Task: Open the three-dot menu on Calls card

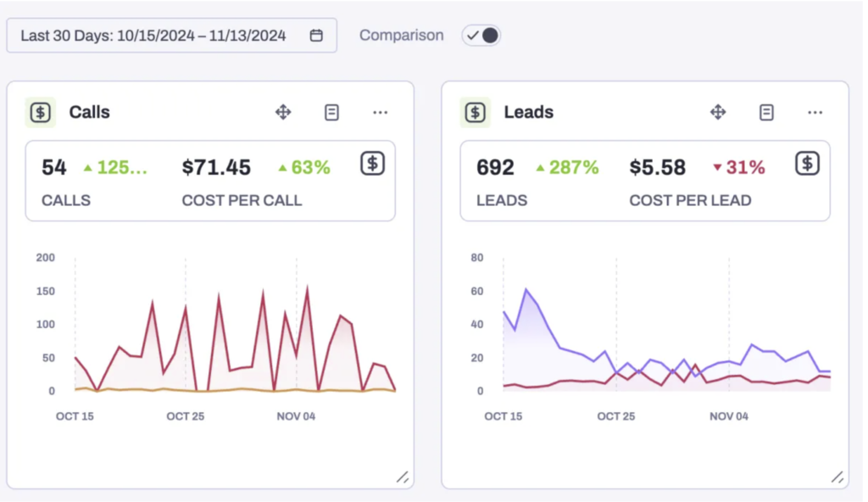Action: click(381, 113)
